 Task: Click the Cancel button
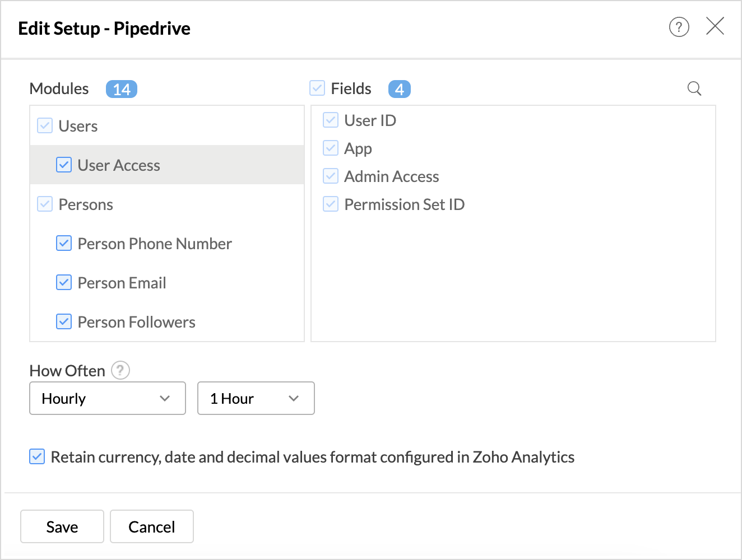[x=152, y=526]
